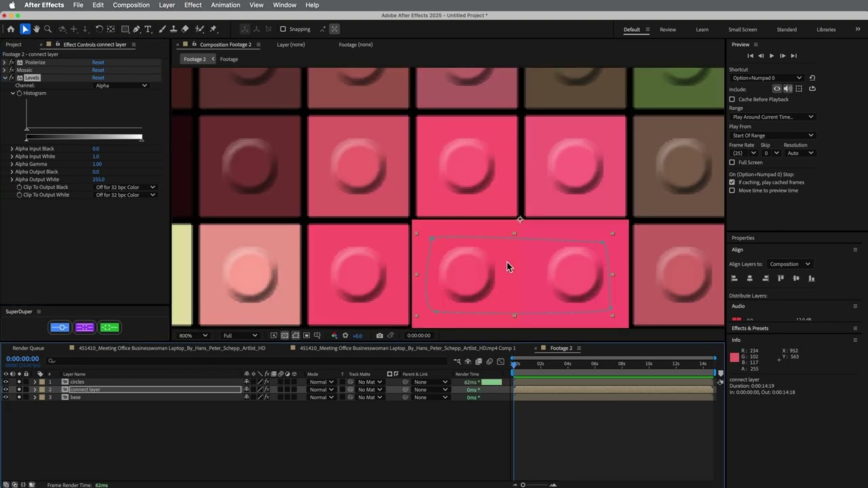Select the Clone Stamp tool

(x=174, y=29)
